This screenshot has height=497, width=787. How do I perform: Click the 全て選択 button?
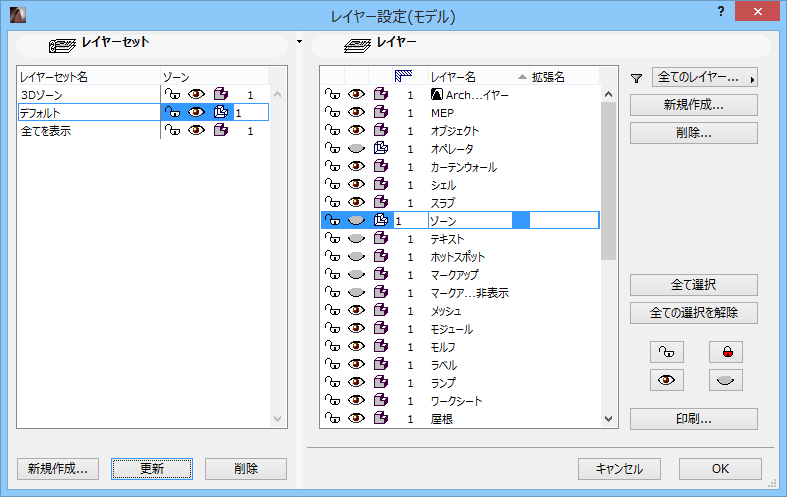(694, 285)
